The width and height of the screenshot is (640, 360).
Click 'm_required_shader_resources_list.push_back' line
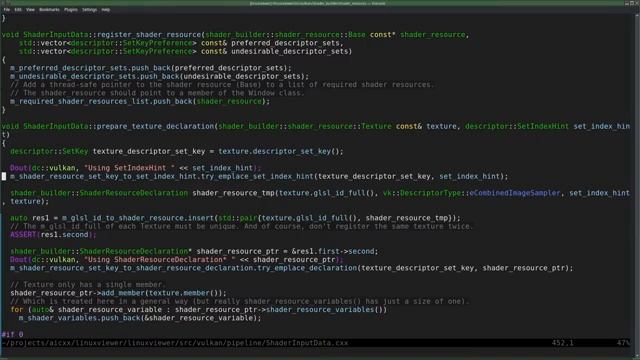(140, 101)
